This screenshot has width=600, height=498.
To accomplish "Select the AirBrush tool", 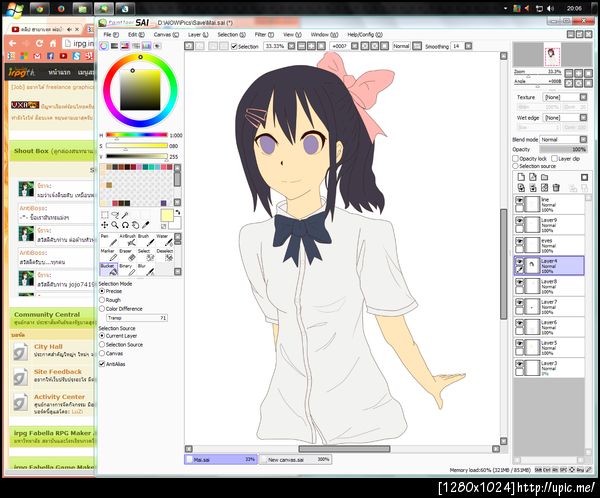I will click(127, 240).
